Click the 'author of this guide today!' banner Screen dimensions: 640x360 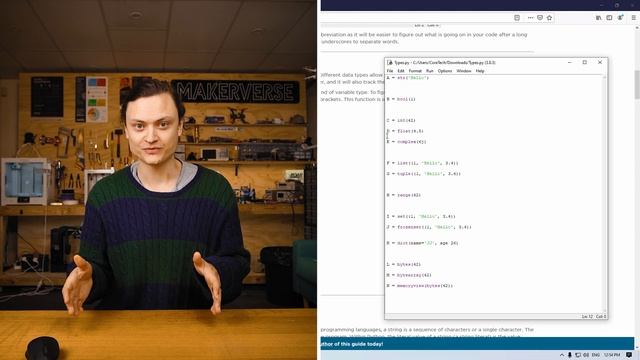tap(477, 344)
